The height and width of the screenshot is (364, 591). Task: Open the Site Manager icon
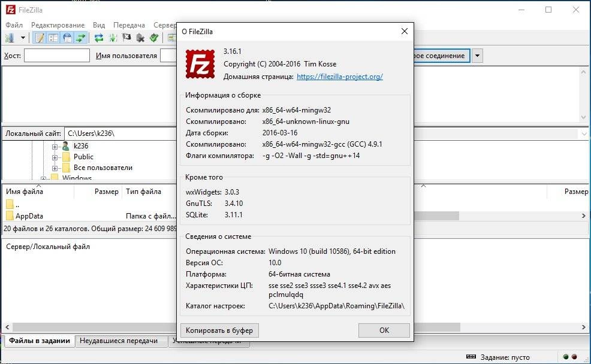(10, 38)
